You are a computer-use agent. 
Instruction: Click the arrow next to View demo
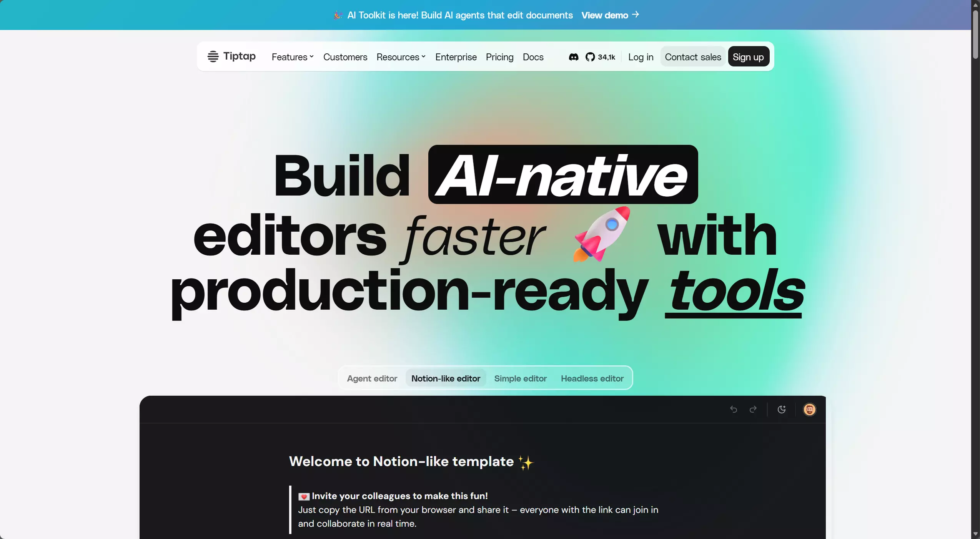636,15
